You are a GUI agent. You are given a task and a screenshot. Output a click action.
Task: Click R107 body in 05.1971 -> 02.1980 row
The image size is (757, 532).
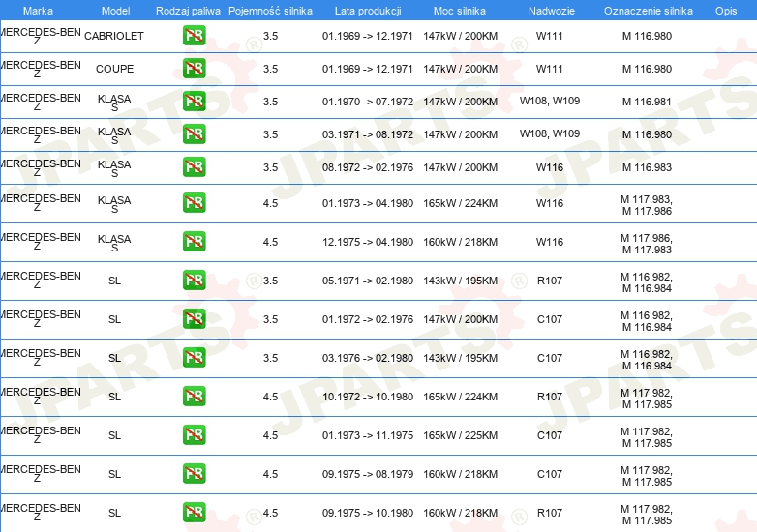pos(550,281)
